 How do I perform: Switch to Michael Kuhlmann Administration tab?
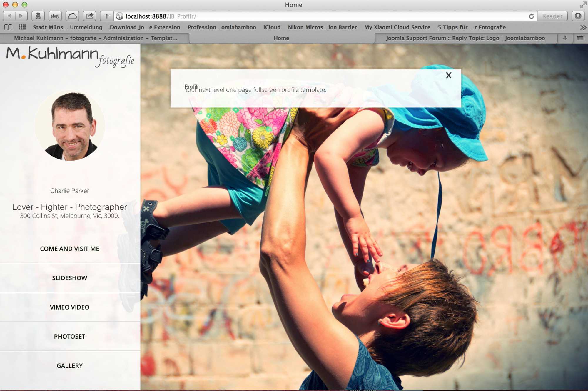(95, 38)
